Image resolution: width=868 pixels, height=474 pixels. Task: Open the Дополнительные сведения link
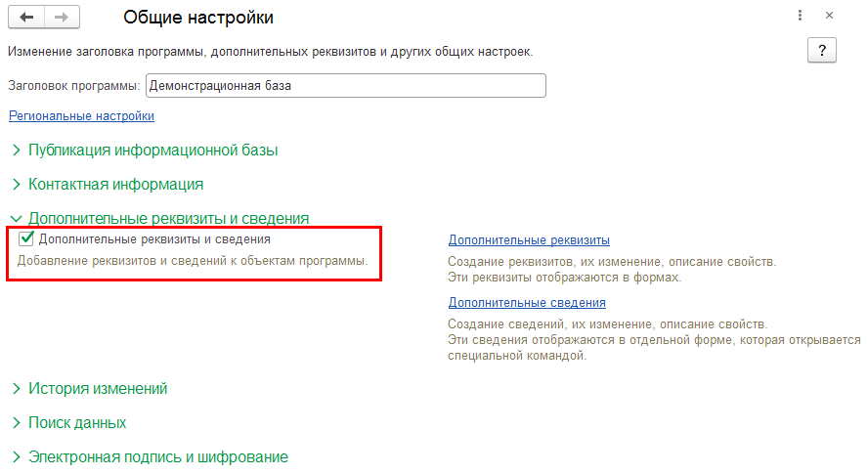(x=527, y=302)
